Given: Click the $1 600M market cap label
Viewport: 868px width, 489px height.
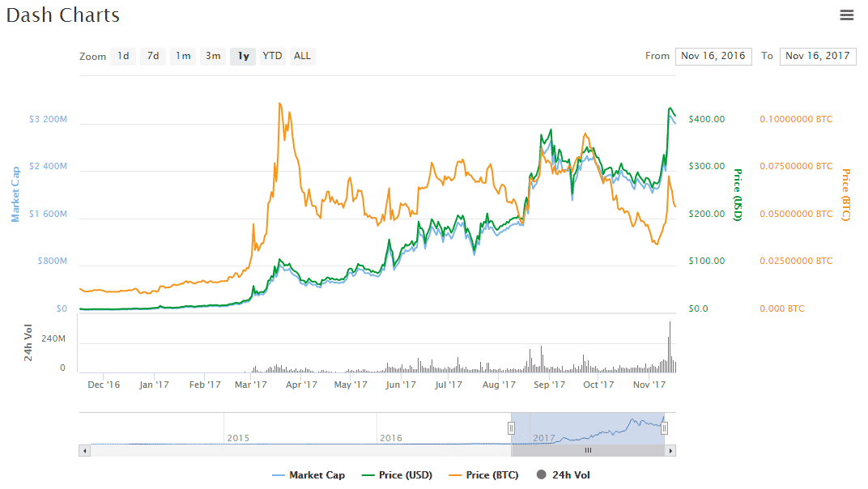Looking at the screenshot, I should pos(48,214).
